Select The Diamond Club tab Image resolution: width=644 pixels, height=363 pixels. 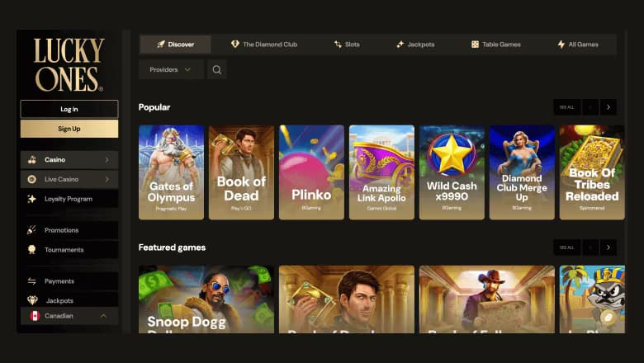point(264,45)
